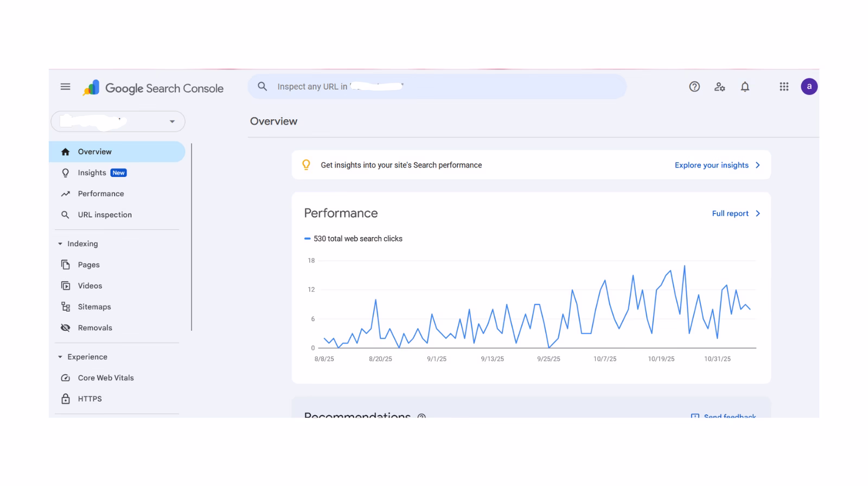Image resolution: width=868 pixels, height=486 pixels.
Task: Open user and permissions settings icon
Action: coord(719,87)
